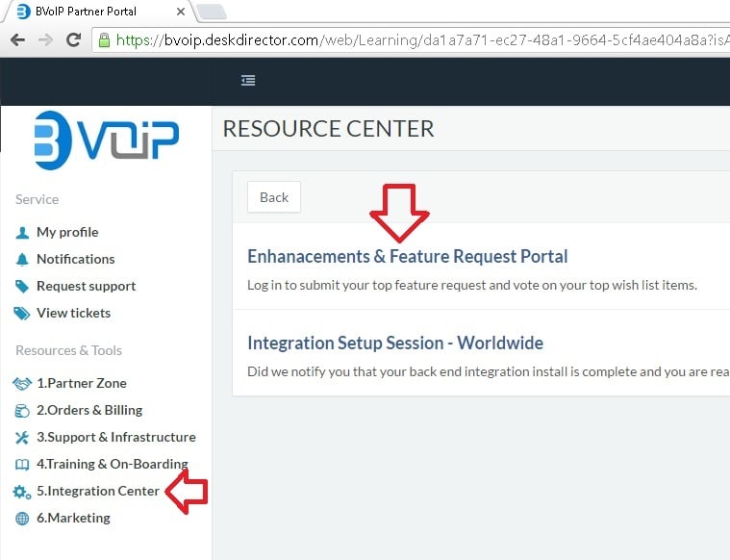Open Enhanacements & Feature Request Portal link
The width and height of the screenshot is (730, 560).
click(408, 256)
